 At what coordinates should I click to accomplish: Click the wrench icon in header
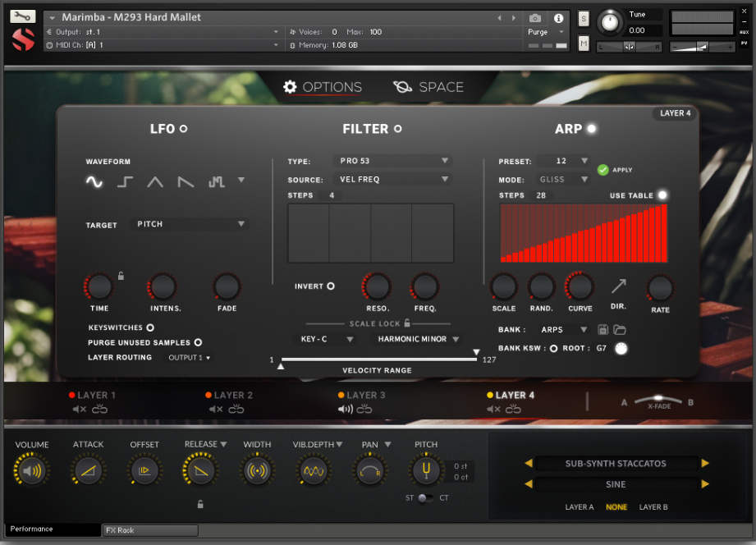23,16
